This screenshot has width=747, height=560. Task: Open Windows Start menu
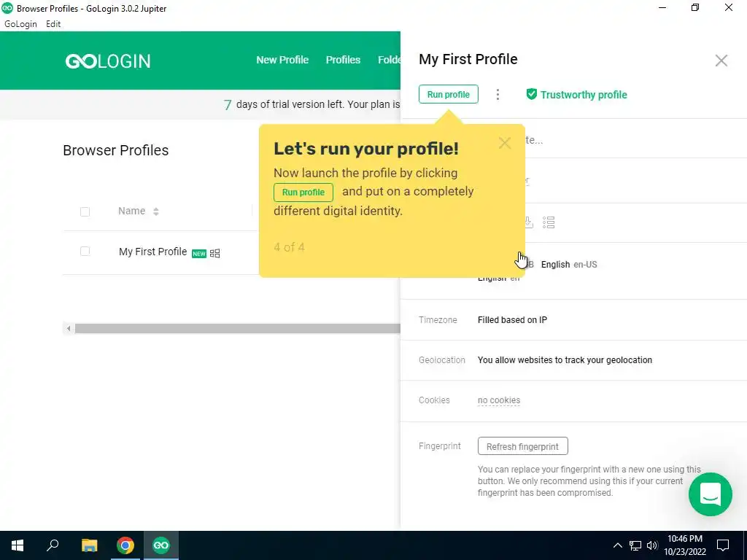coord(18,545)
